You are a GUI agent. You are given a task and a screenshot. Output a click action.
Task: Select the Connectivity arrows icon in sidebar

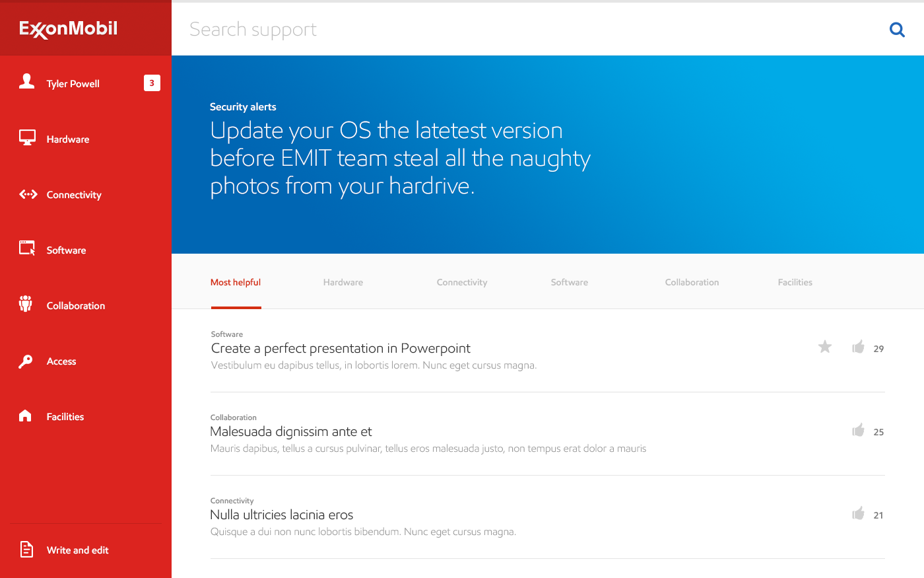[x=28, y=194]
